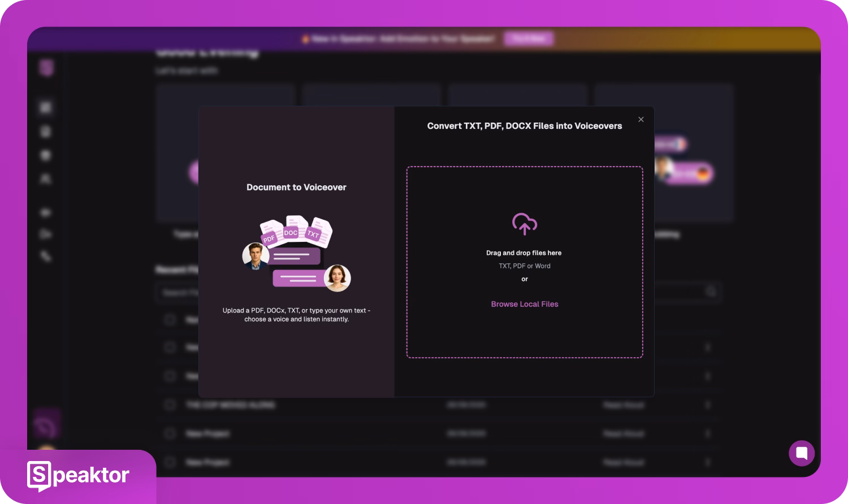Click the banner's purple Try It Now button
848x504 pixels.
coord(528,38)
